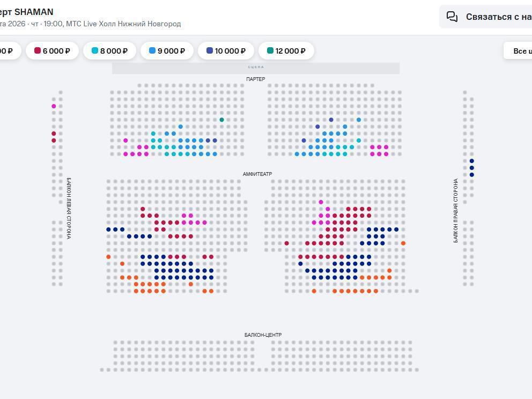The height and width of the screenshot is (399, 532).
Task: Toggle the 8 000 ₽ price filter
Action: point(109,51)
